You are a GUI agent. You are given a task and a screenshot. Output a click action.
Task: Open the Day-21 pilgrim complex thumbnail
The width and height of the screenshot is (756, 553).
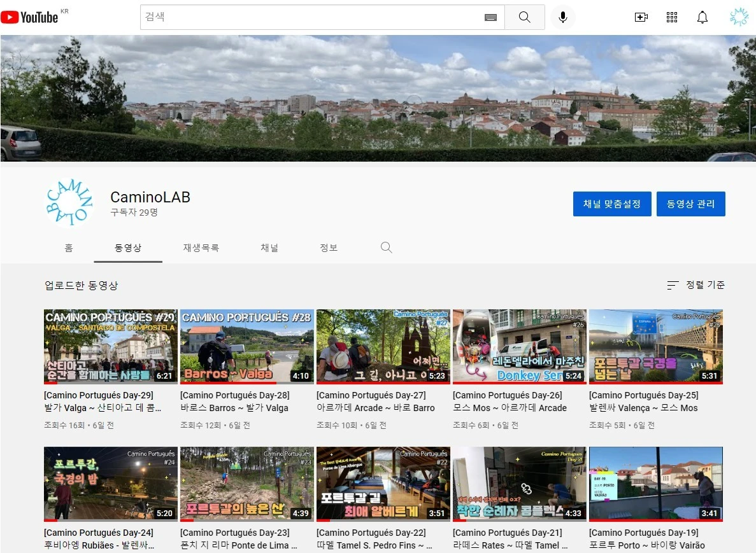pos(520,484)
